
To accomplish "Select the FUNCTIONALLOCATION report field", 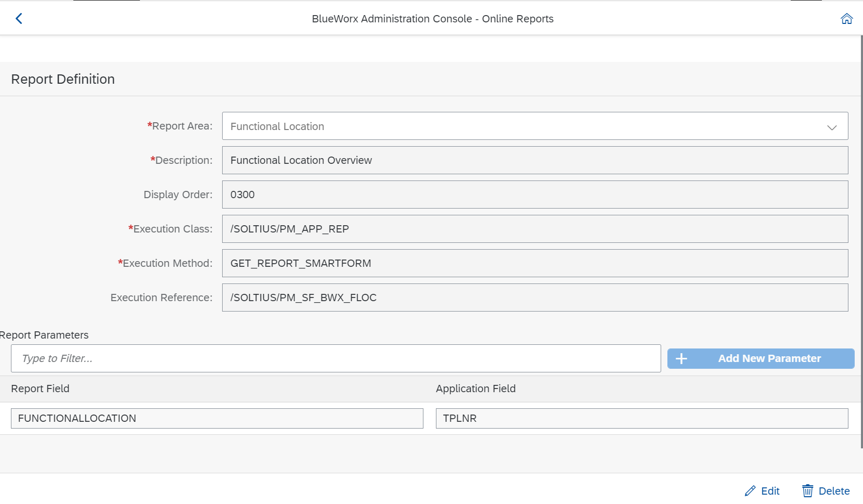I will tap(217, 418).
